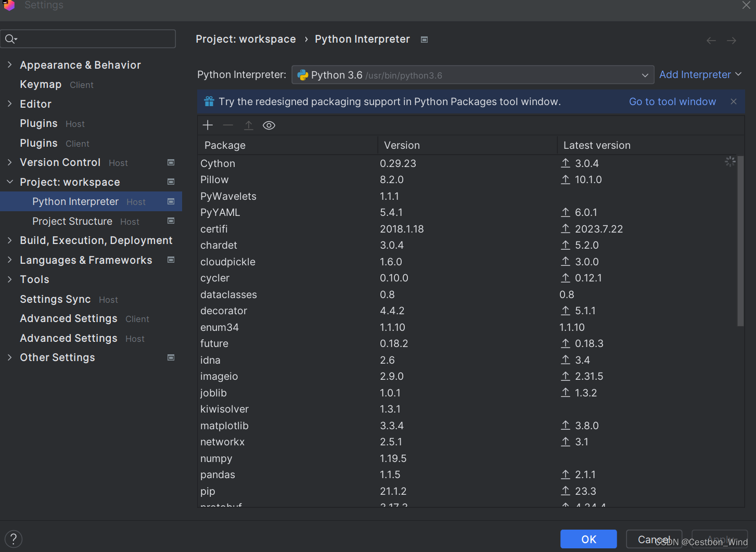Click the OK button

[588, 539]
